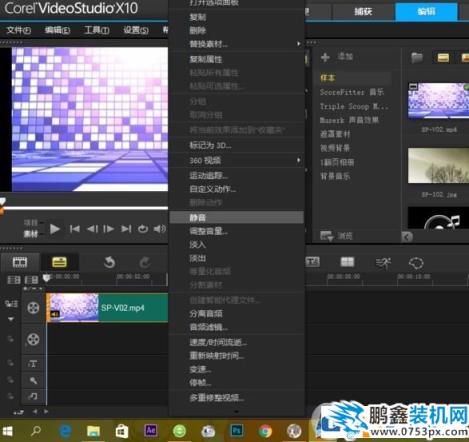Open Adobe After Effects from taskbar
The height and width of the screenshot is (442, 469).
pos(151,431)
